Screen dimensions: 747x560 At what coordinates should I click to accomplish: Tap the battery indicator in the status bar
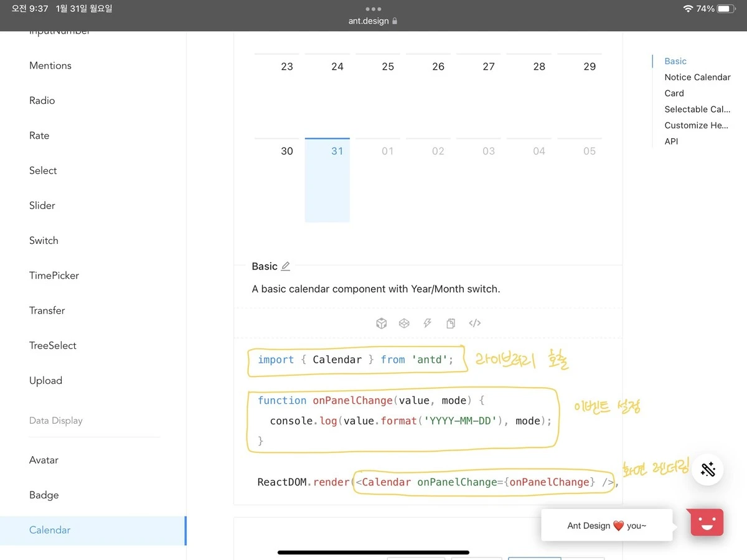pyautogui.click(x=727, y=9)
